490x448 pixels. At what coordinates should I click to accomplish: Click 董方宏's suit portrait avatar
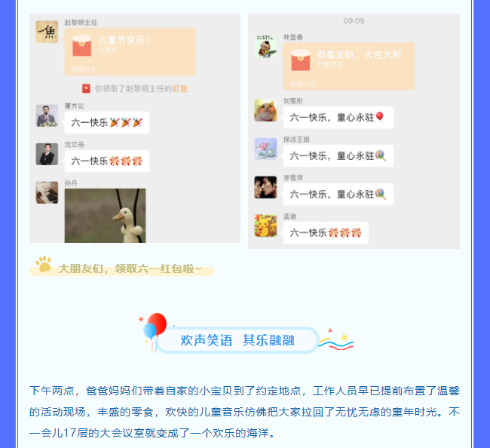47,115
